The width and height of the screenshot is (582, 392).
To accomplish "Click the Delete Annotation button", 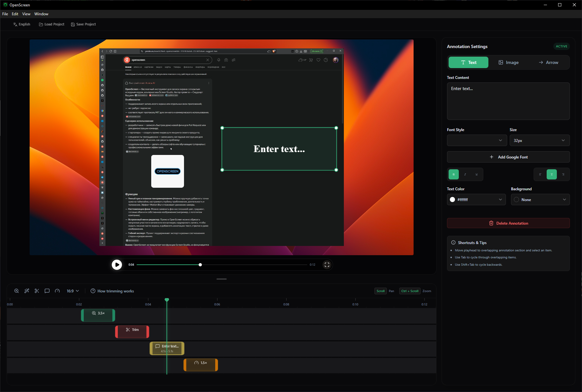I will pyautogui.click(x=508, y=223).
